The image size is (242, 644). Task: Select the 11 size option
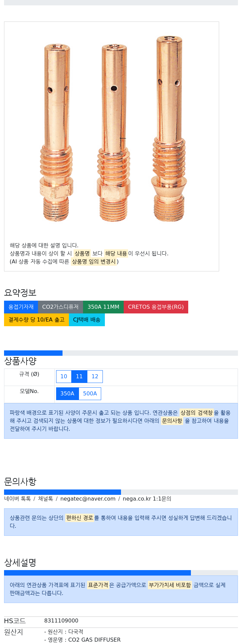(79, 377)
